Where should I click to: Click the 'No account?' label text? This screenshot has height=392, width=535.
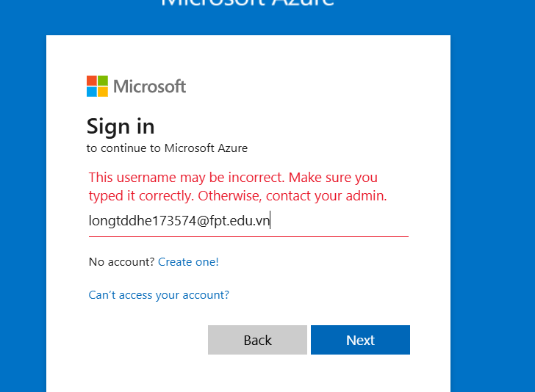point(122,262)
